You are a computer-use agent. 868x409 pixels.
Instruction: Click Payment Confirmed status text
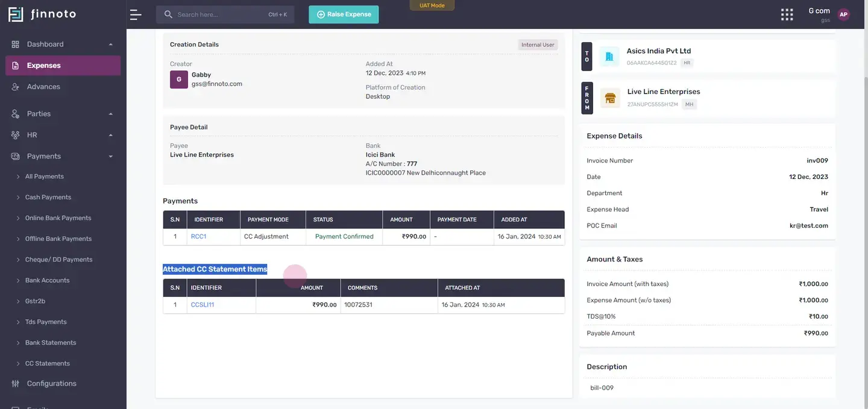(344, 237)
